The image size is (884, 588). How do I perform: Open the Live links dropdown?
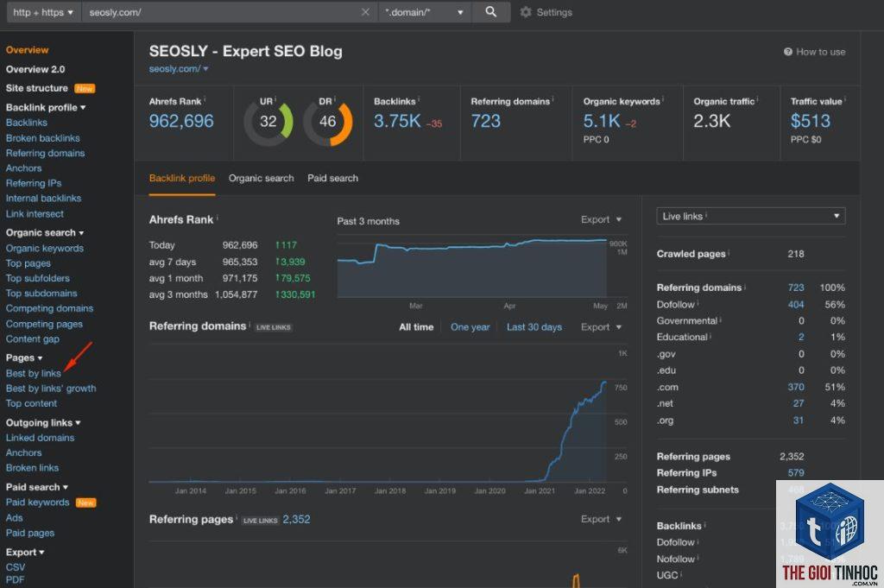pyautogui.click(x=751, y=216)
